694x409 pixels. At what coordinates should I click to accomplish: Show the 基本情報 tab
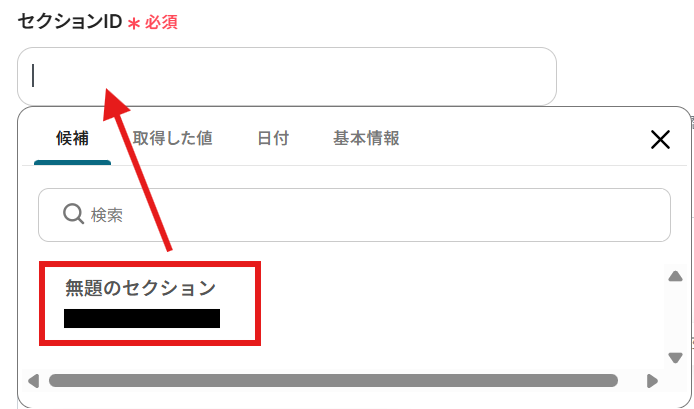[366, 139]
